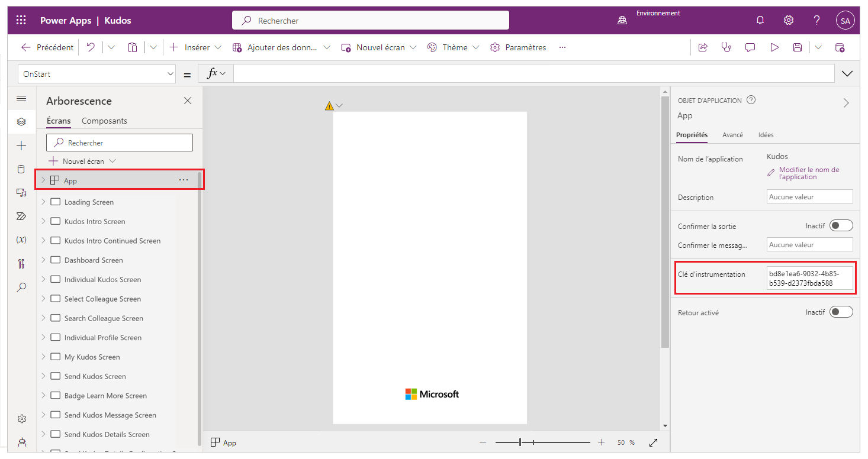Viewport: 868px width, 459px height.
Task: Adjust the zoom slider handle
Action: [x=520, y=442]
